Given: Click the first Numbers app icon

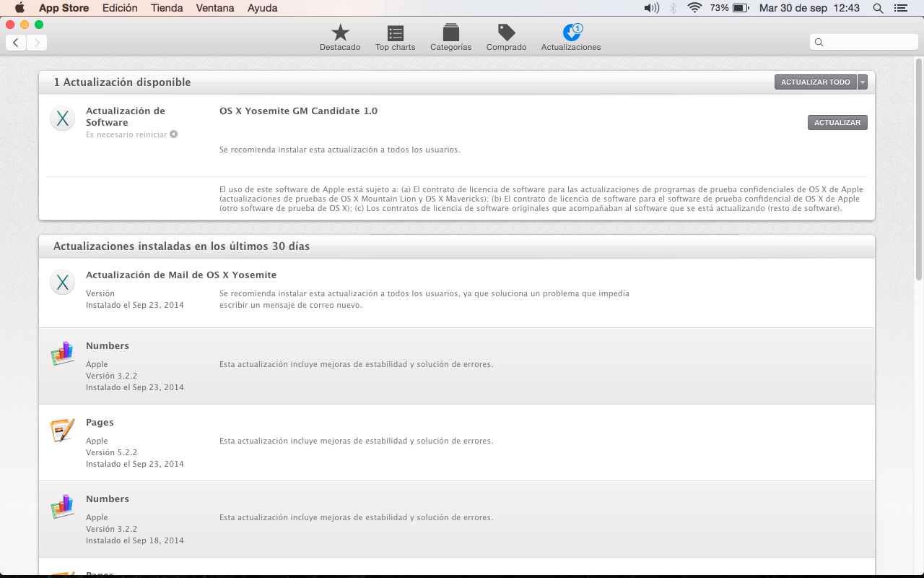Looking at the screenshot, I should click(63, 353).
